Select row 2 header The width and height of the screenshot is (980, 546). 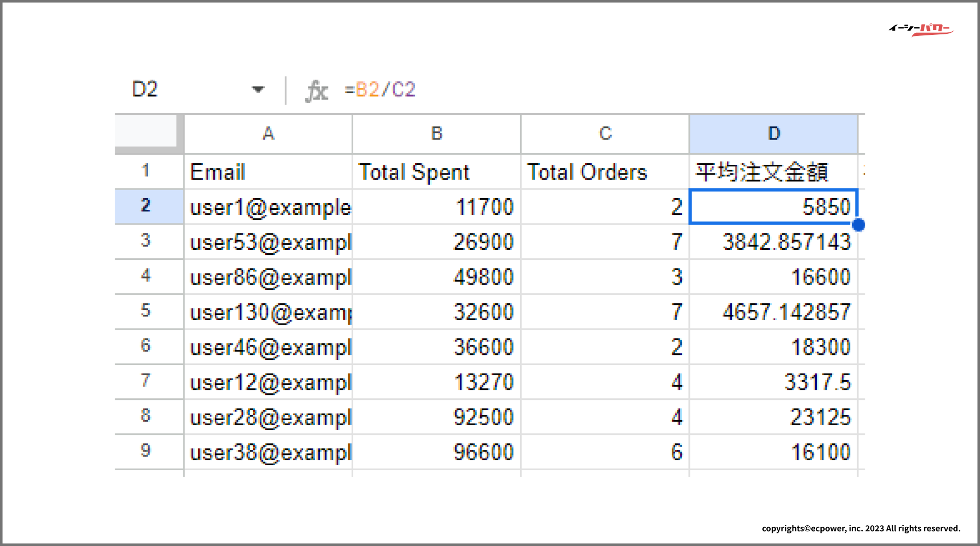(147, 206)
